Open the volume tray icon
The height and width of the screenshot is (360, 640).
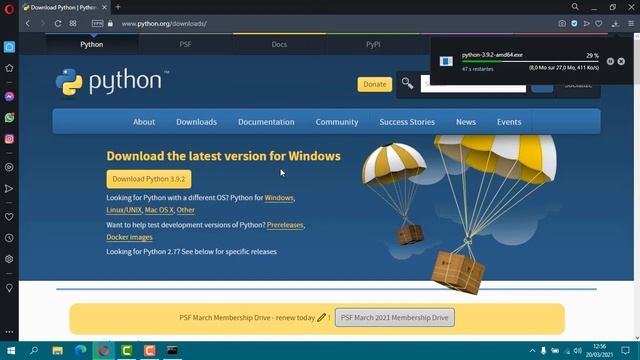coord(578,351)
